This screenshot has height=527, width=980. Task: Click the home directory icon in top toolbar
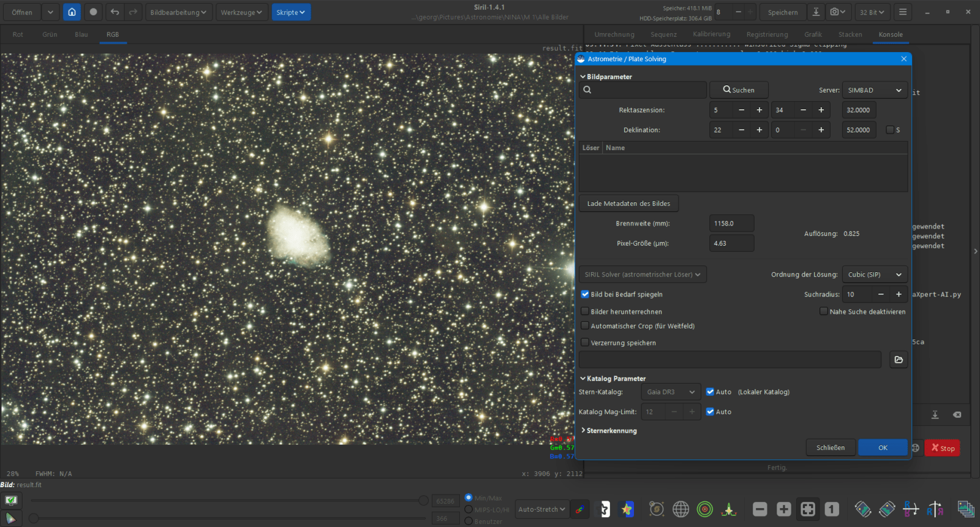[72, 12]
